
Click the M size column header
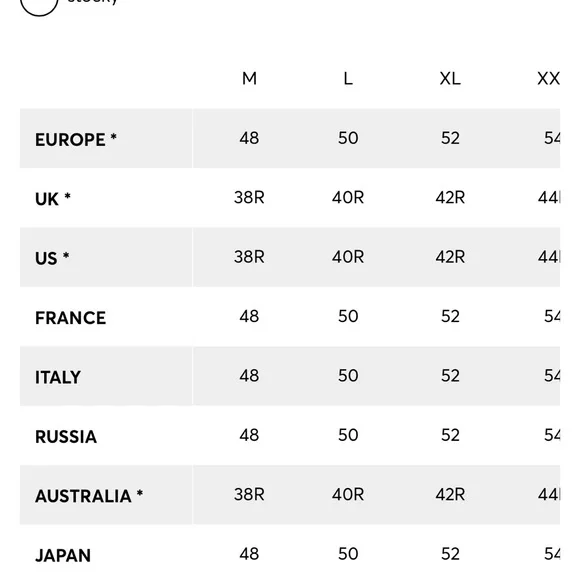point(249,78)
